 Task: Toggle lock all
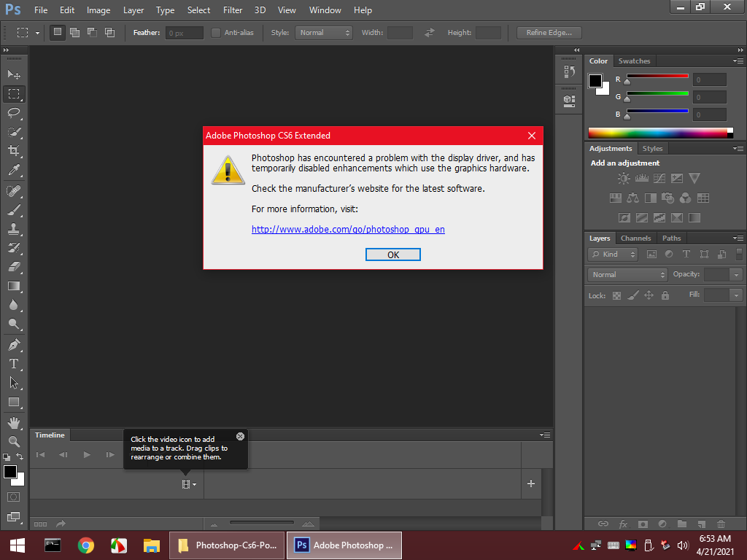[x=665, y=295]
